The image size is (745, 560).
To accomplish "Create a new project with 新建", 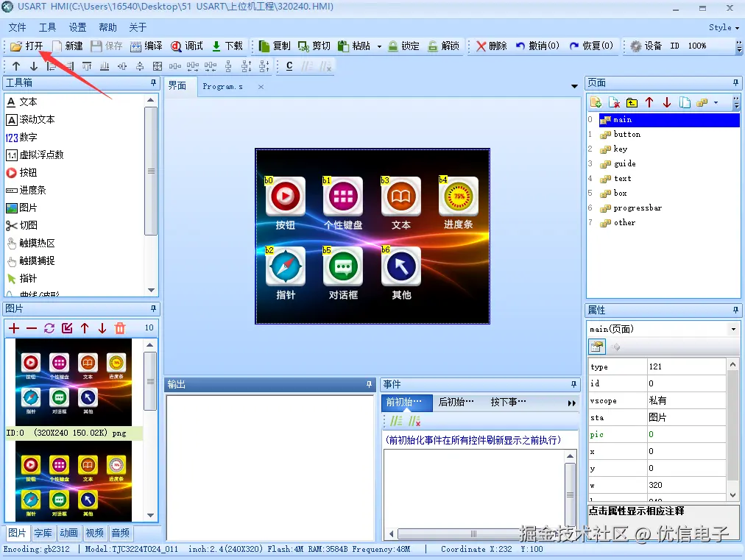I will 68,46.
